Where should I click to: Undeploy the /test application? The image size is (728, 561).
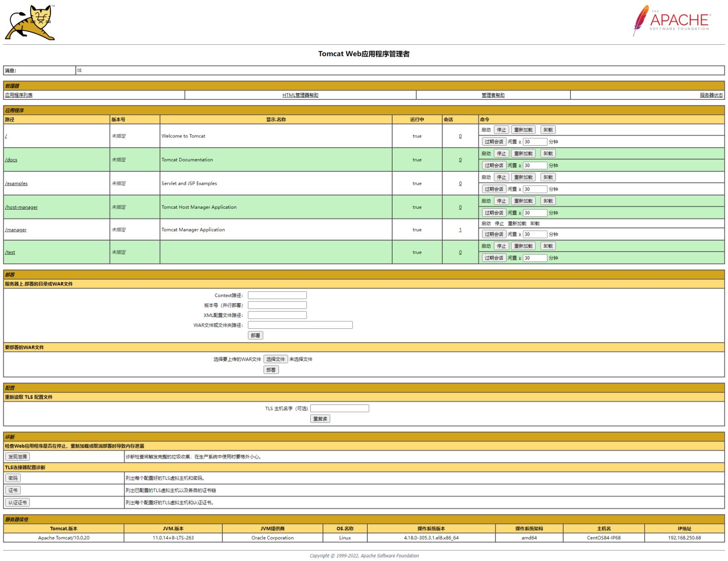point(548,246)
